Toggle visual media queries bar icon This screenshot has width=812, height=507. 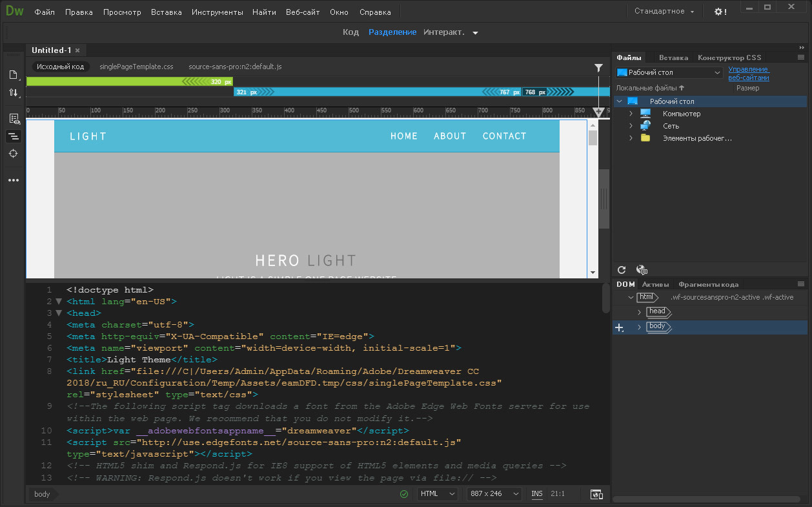click(x=13, y=136)
